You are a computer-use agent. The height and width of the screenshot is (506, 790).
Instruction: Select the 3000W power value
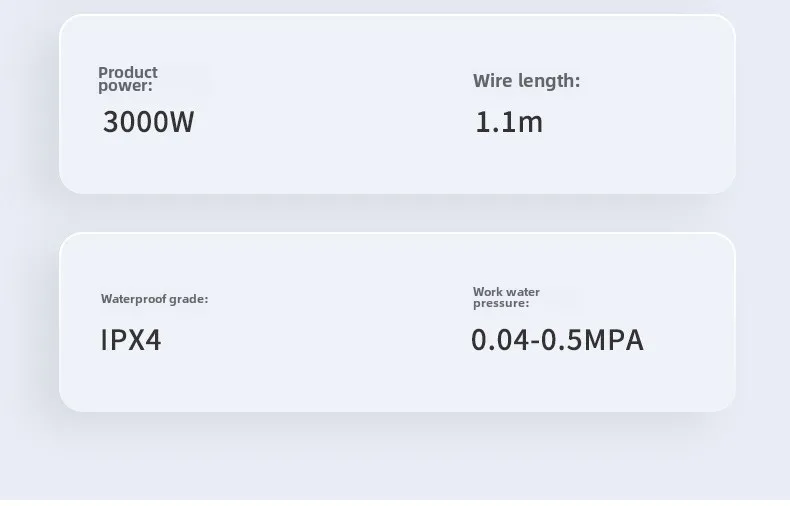149,122
